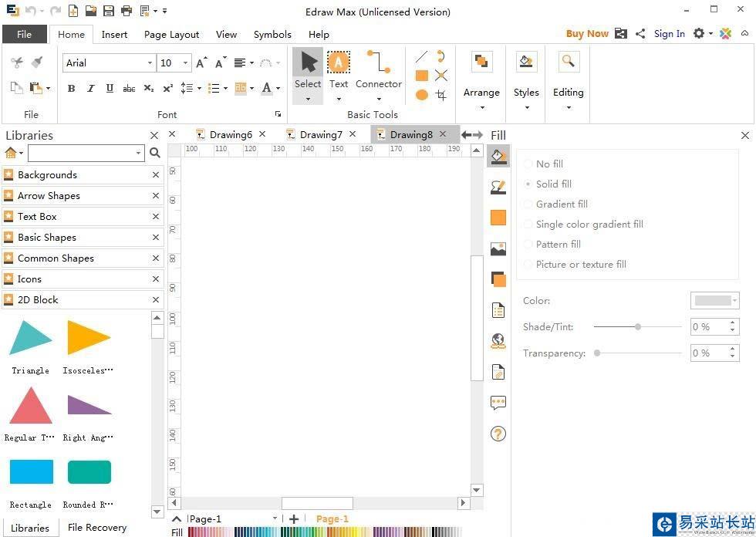Open the Fill Color dropdown

point(715,301)
